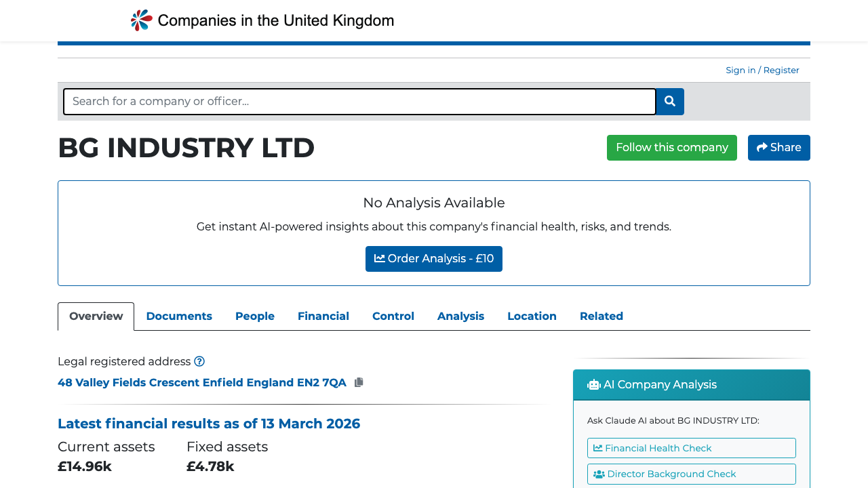The height and width of the screenshot is (488, 868).
Task: Click the chart icon on Financial Health Check
Action: [599, 448]
